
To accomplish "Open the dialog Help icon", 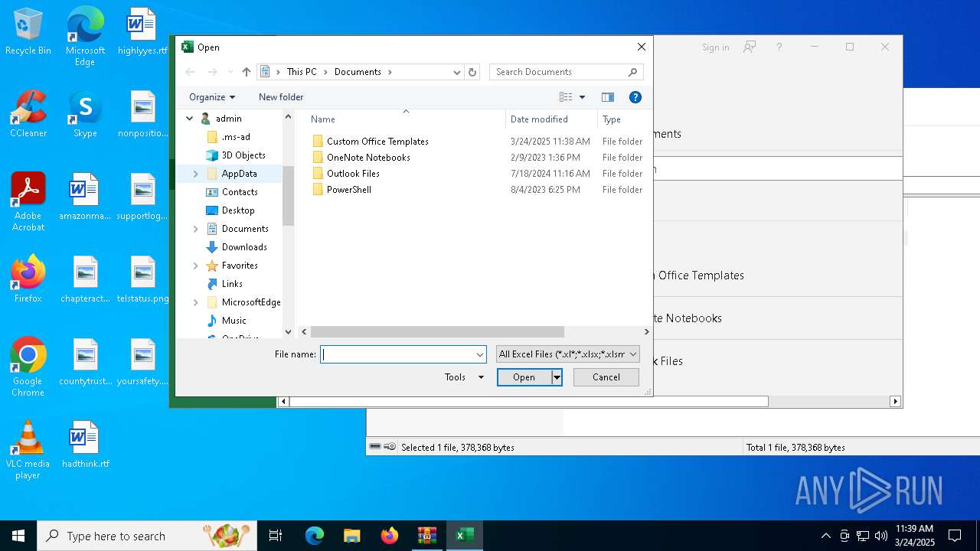I will pos(635,97).
